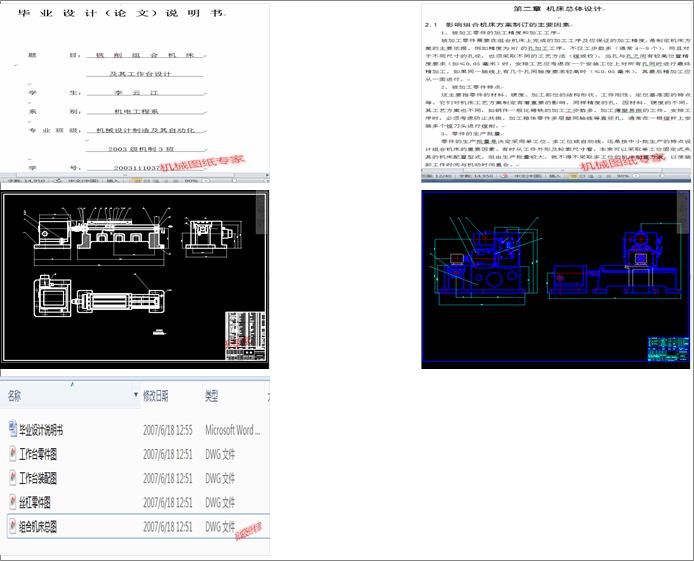Screen dimensions: 694x561
Task: Click DWG 文件 type for 工作台零件图
Action: [x=220, y=454]
